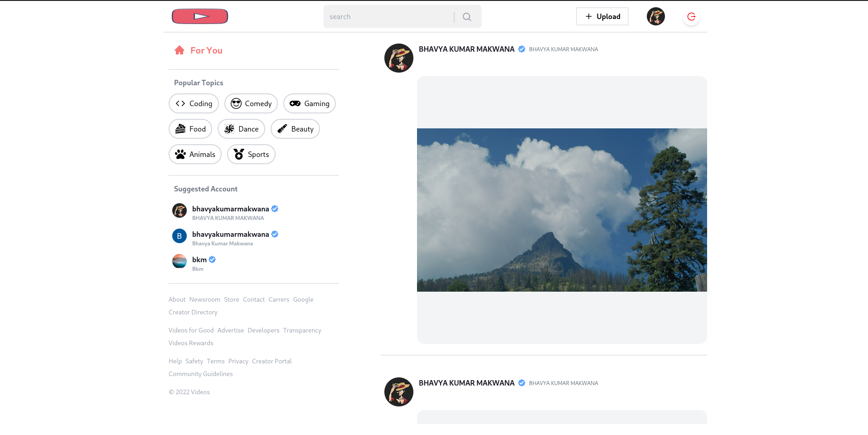
Task: Open the Developers footer link
Action: [263, 330]
